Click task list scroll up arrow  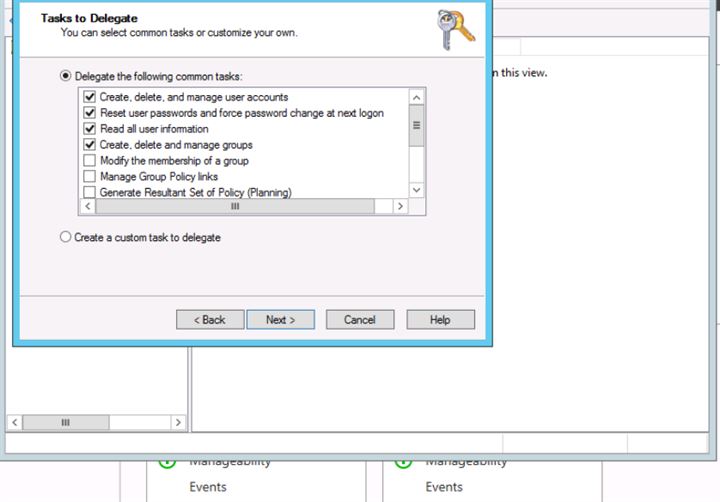pos(417,97)
